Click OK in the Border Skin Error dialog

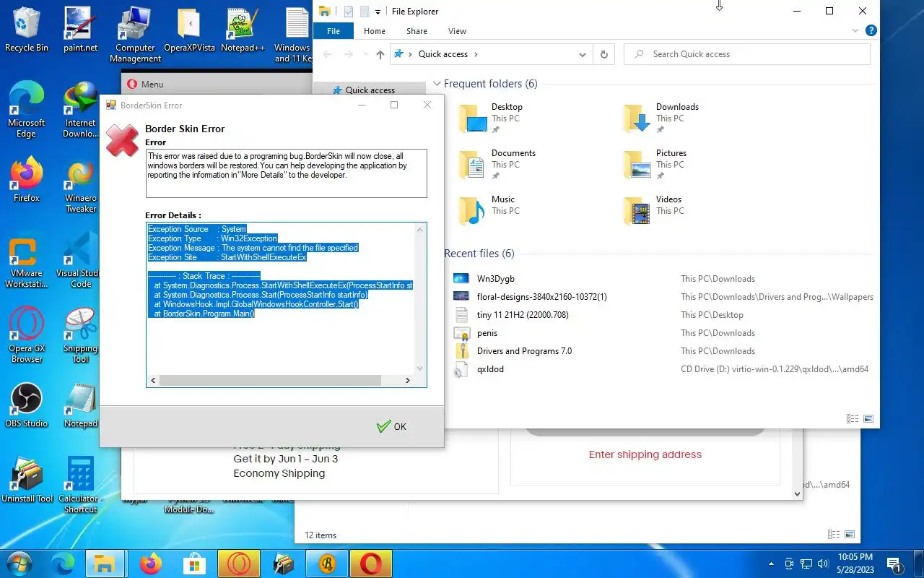(x=392, y=426)
